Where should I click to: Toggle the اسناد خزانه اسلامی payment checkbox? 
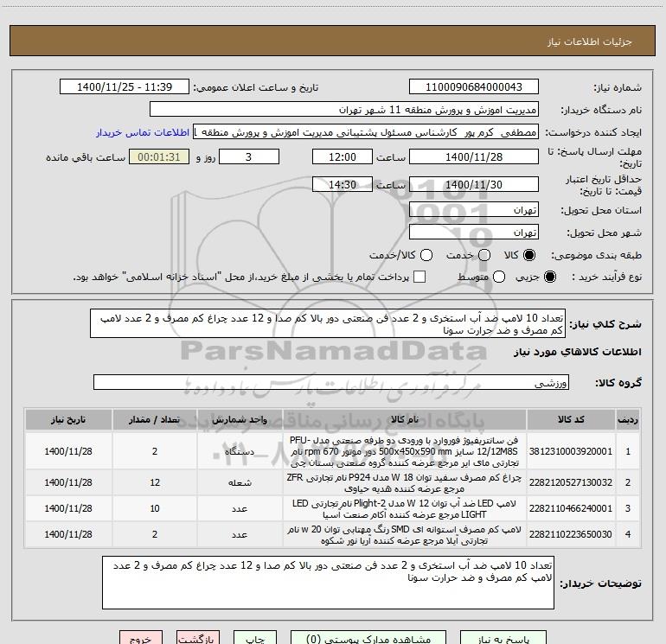coord(419,277)
